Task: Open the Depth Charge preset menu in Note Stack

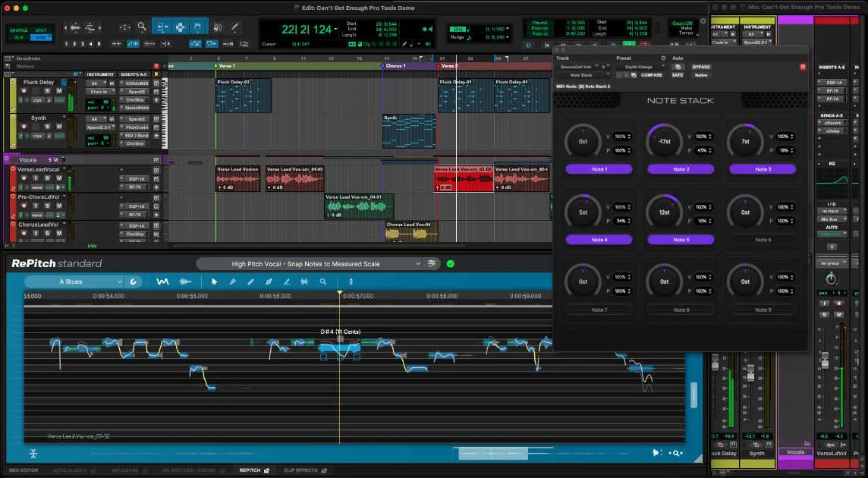Action: click(641, 67)
